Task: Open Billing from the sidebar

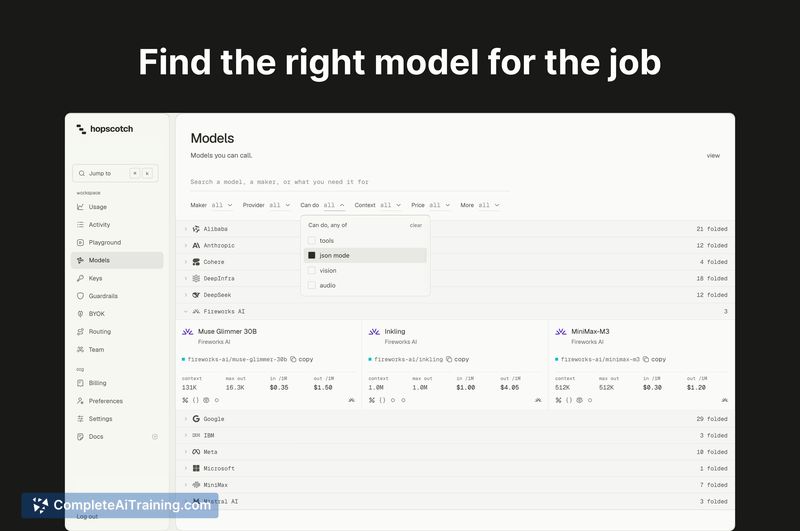Action: coord(117,383)
